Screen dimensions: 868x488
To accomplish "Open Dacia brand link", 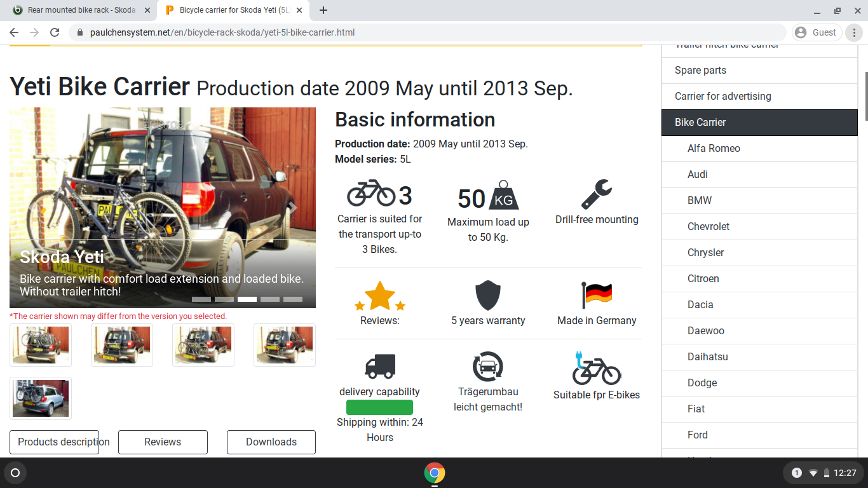I will click(x=759, y=305).
